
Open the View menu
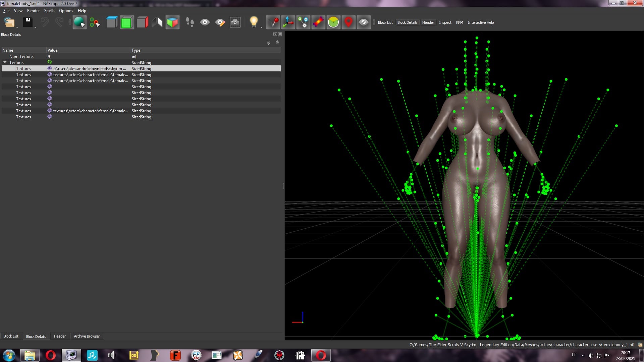pyautogui.click(x=18, y=11)
